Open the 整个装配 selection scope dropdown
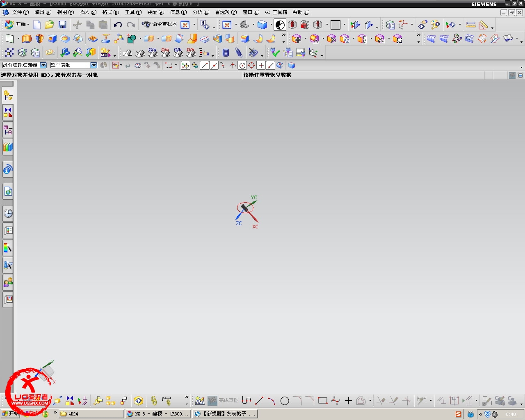This screenshot has width=525, height=420. pyautogui.click(x=94, y=65)
